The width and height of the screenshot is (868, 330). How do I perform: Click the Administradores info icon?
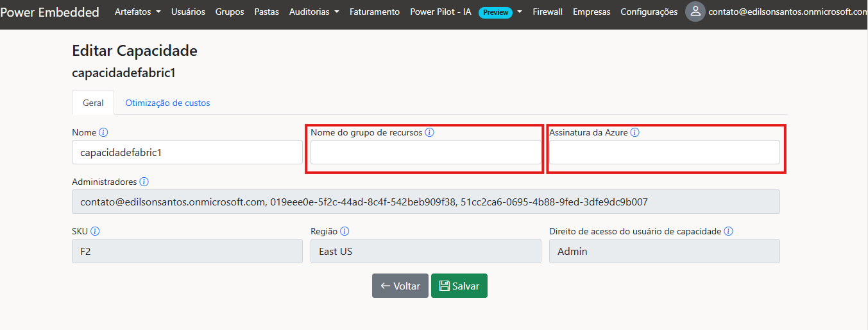coord(144,182)
